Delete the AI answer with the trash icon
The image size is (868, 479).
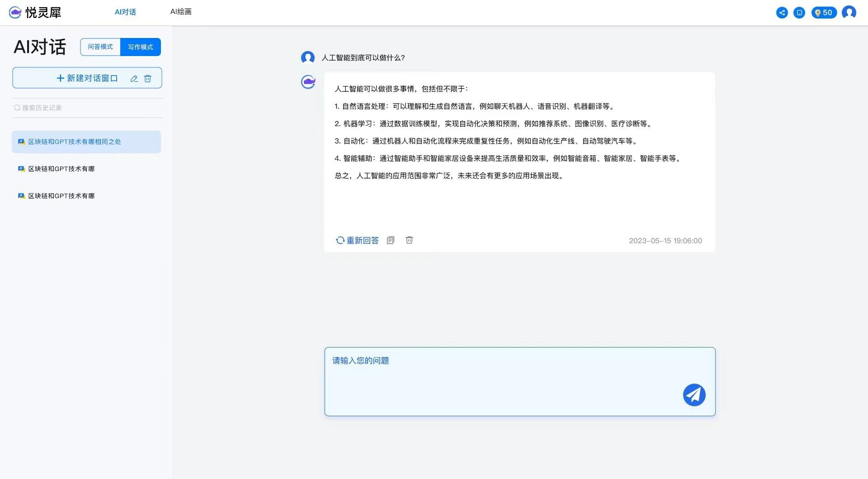409,240
